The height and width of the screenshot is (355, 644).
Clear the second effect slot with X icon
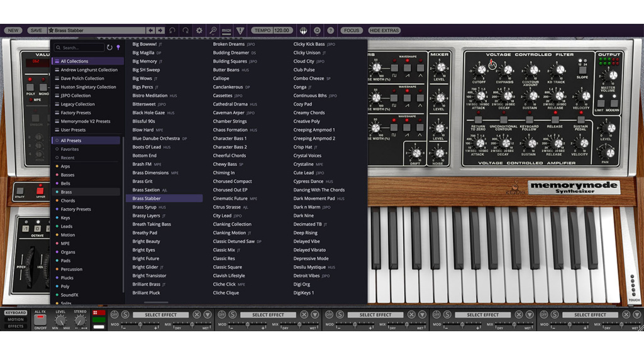point(304,314)
